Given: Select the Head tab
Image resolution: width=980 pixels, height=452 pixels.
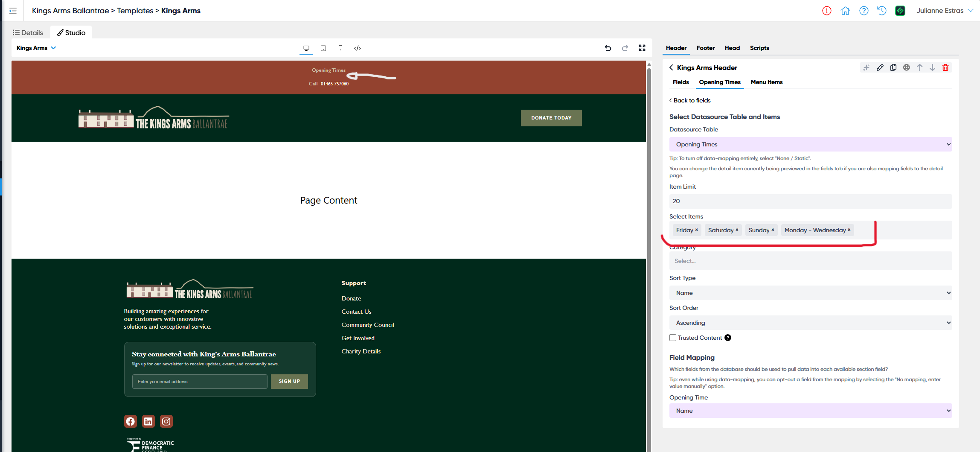Looking at the screenshot, I should point(732,48).
